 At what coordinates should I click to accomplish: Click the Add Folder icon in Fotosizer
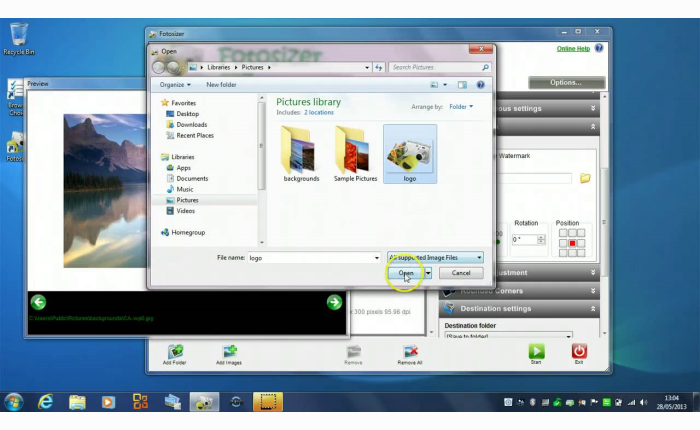(x=175, y=351)
